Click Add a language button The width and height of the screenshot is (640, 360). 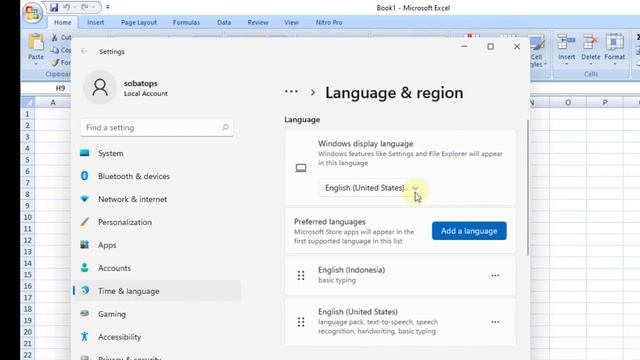(x=469, y=231)
